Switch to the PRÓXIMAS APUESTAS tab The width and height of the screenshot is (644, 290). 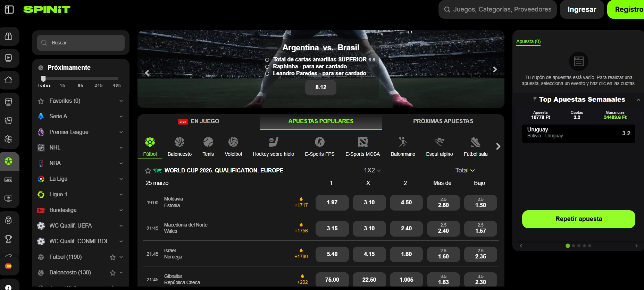coord(443,121)
